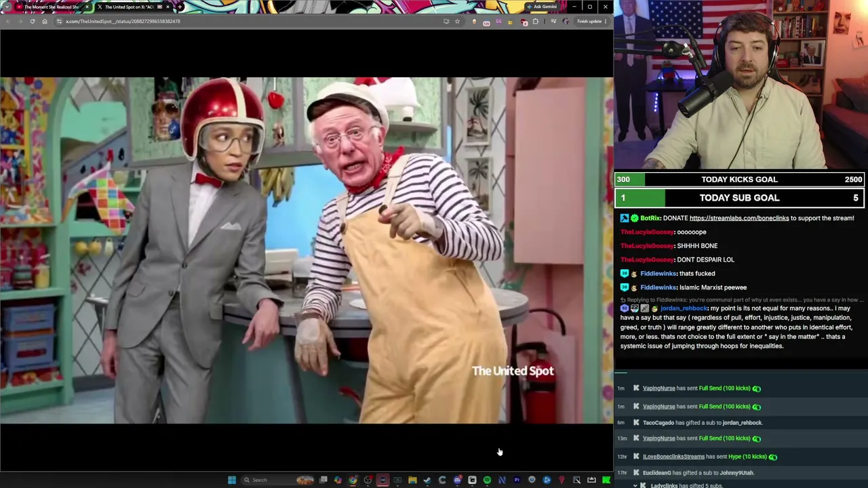Close the 'The United Spot on X' tab
The width and height of the screenshot is (868, 488).
pyautogui.click(x=168, y=7)
